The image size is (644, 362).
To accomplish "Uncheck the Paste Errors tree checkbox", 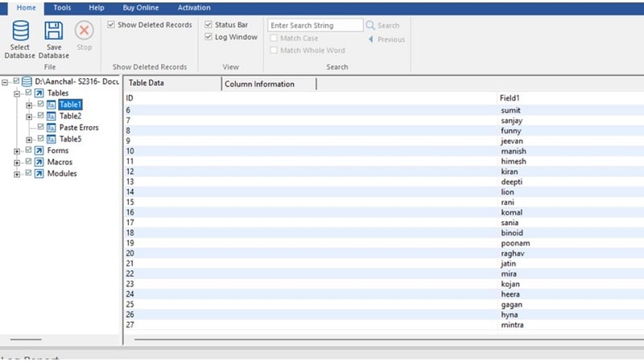I will point(41,127).
